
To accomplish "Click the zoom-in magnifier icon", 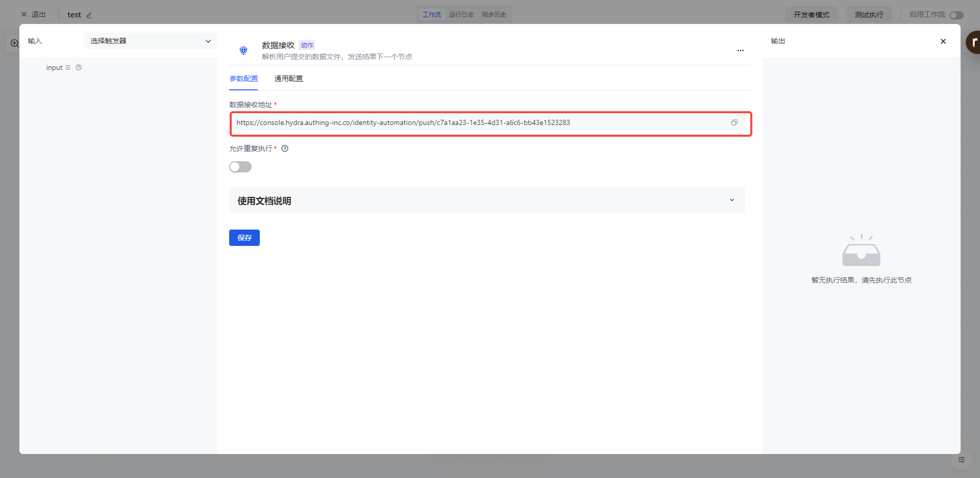I will pyautogui.click(x=15, y=43).
